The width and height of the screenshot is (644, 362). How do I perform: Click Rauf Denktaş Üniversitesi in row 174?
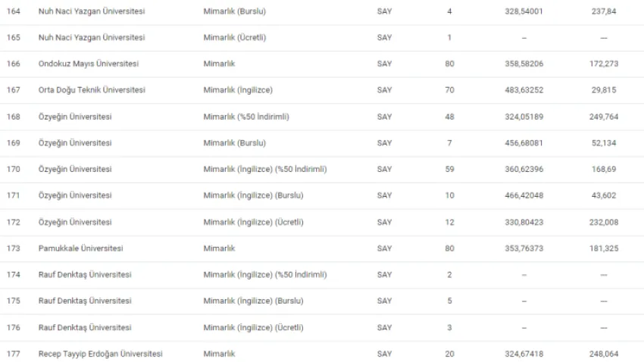coord(85,275)
